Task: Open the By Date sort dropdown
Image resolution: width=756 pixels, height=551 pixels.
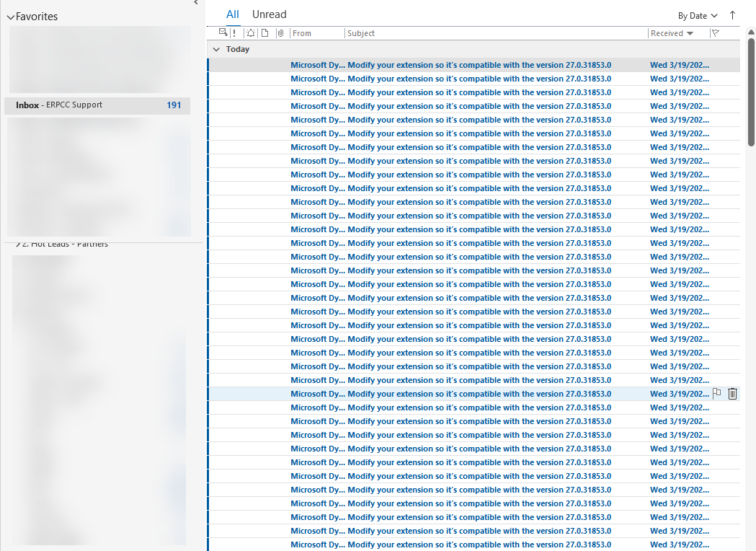Action: (697, 16)
